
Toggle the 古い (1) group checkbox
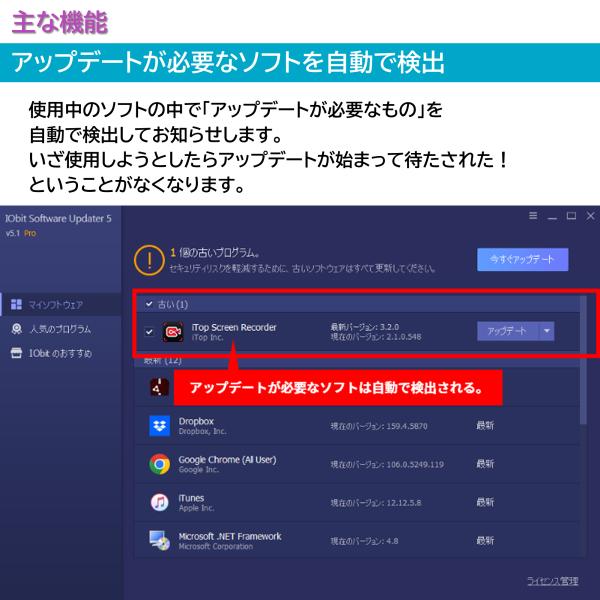(149, 304)
